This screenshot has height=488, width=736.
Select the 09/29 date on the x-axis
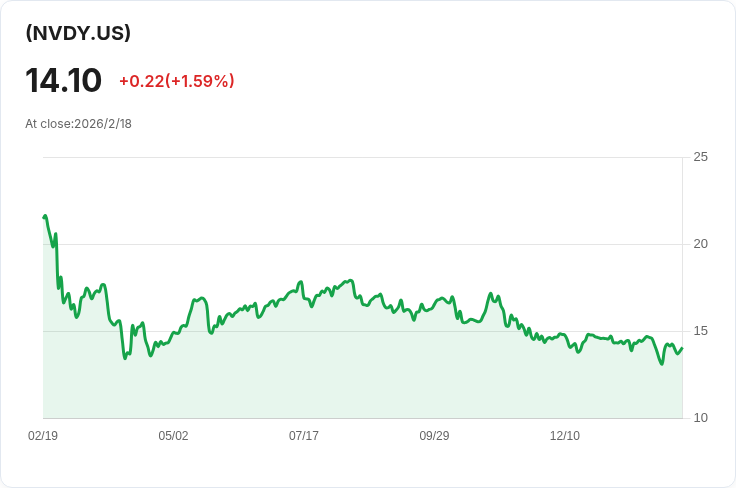tap(434, 436)
